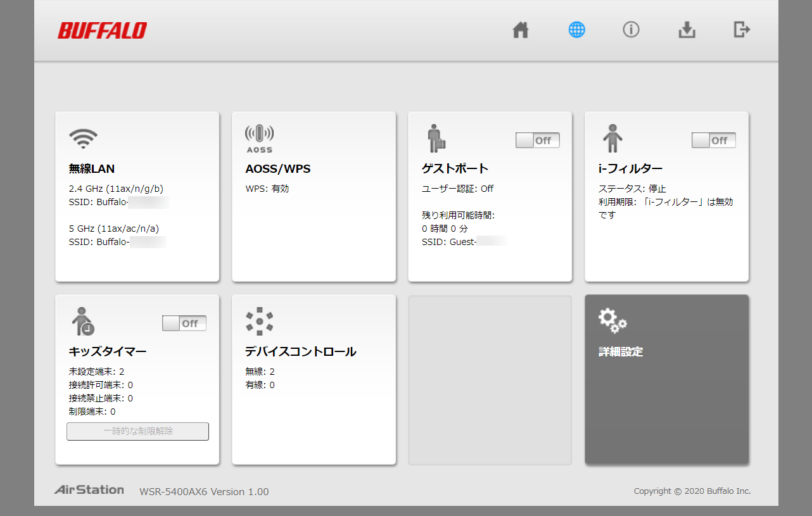Screen dimensions: 812x516
Task: Open the 無線LAN heading
Action: pos(92,168)
